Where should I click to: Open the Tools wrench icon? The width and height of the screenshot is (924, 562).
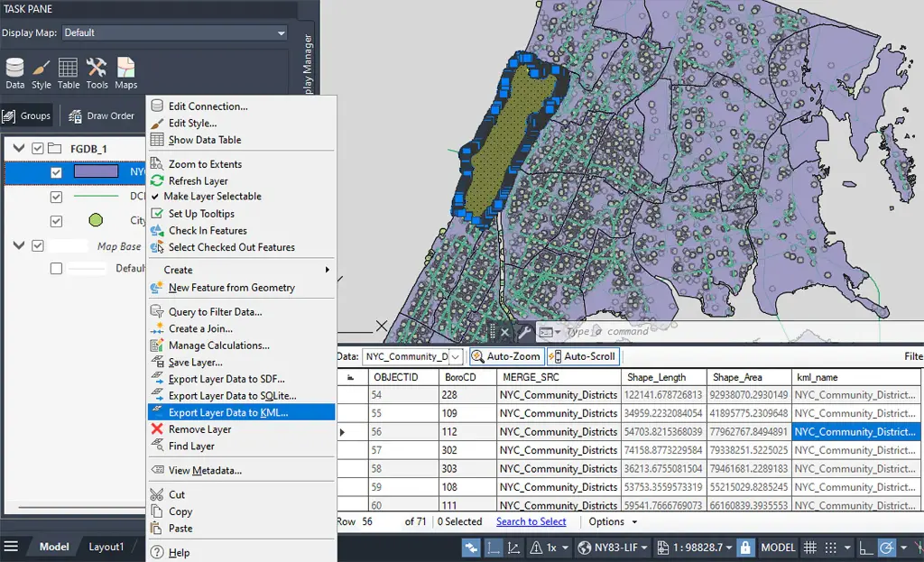(x=97, y=73)
